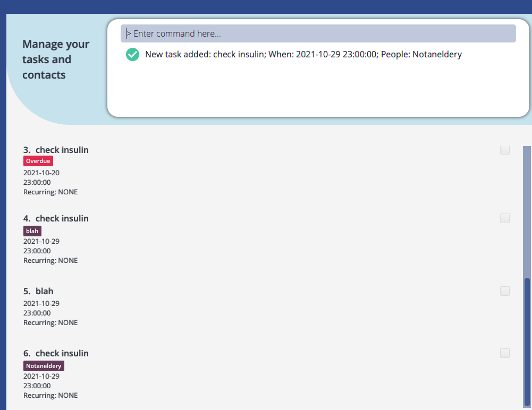Click Recurring: NONE under task 4

coord(50,260)
